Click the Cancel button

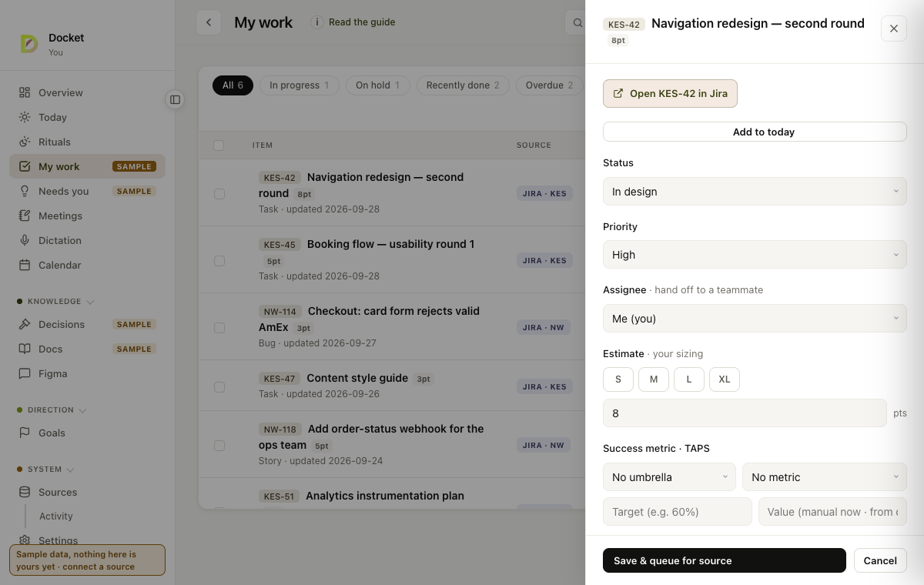tap(880, 560)
